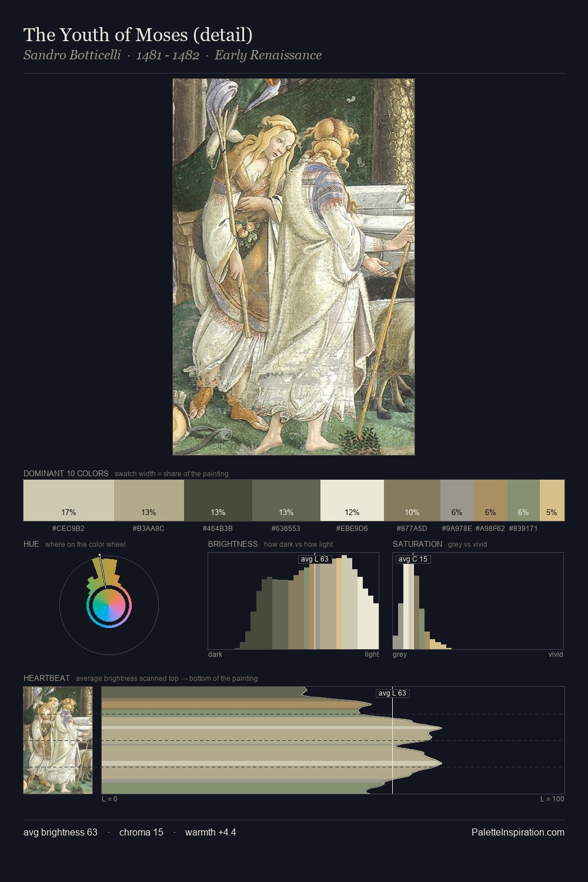Click the DOMINANT 10 COLORS heading
588x882 pixels.
tap(66, 473)
